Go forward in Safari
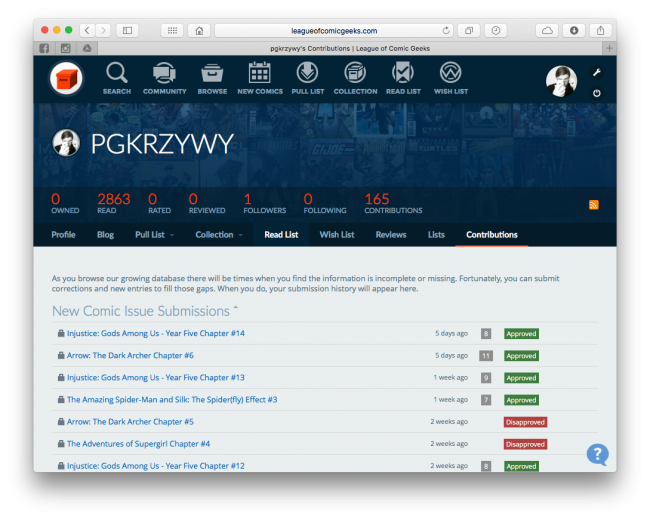Image resolution: width=650 pixels, height=520 pixels. (103, 31)
